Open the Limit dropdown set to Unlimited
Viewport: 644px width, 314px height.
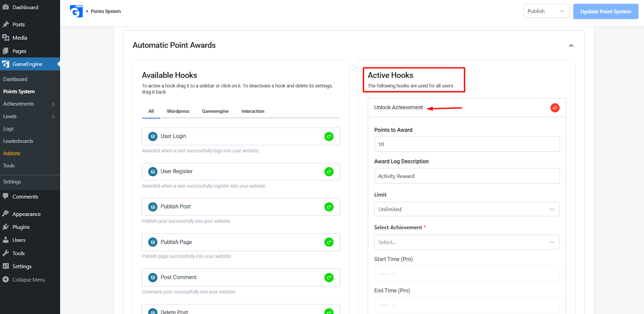(467, 209)
